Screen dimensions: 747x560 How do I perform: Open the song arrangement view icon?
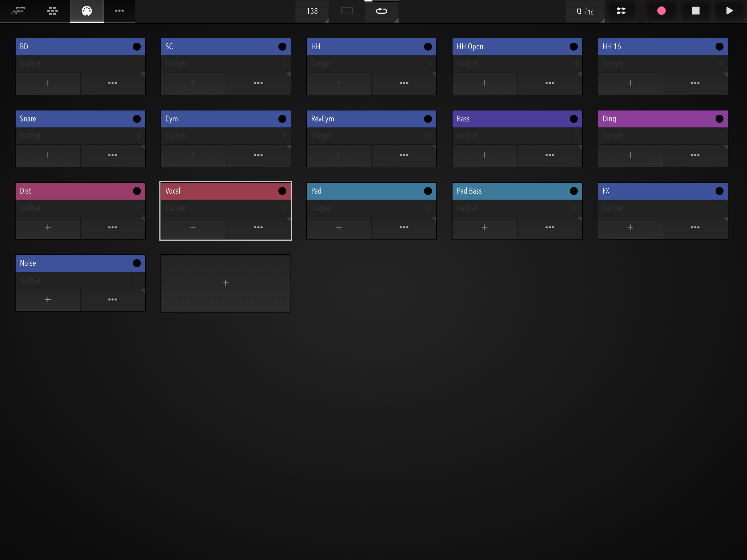[x=17, y=11]
